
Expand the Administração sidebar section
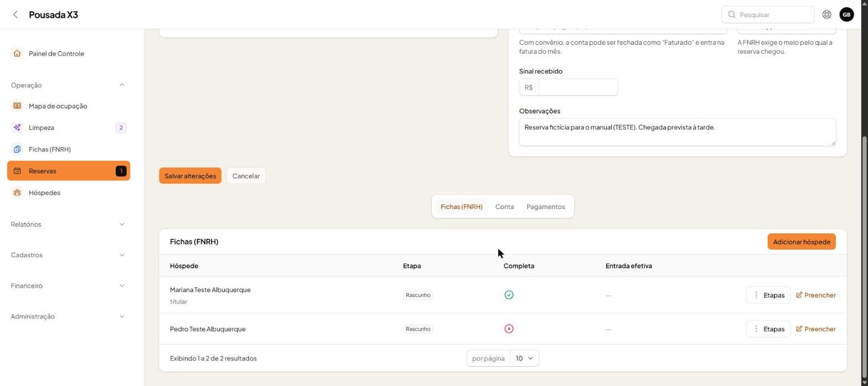[x=69, y=316]
